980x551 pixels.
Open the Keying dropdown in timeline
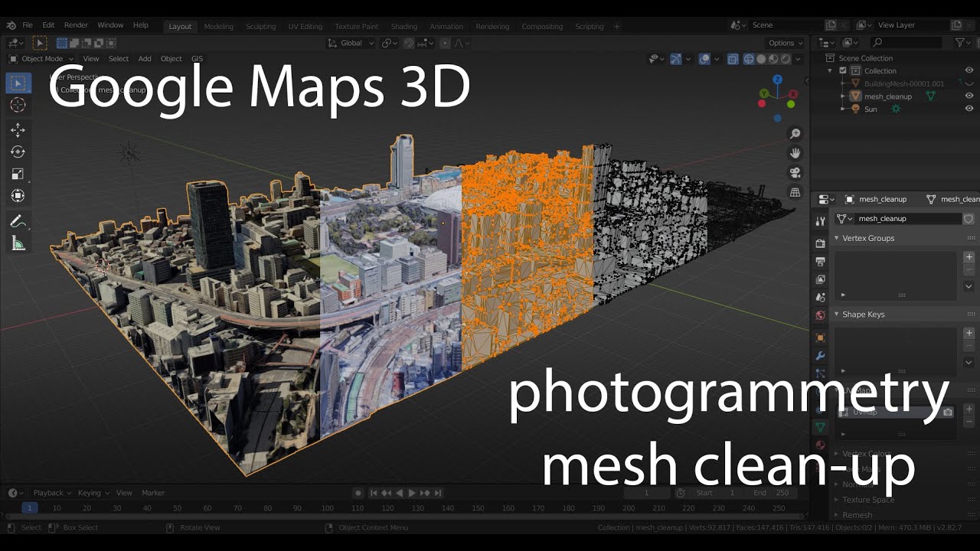click(93, 493)
